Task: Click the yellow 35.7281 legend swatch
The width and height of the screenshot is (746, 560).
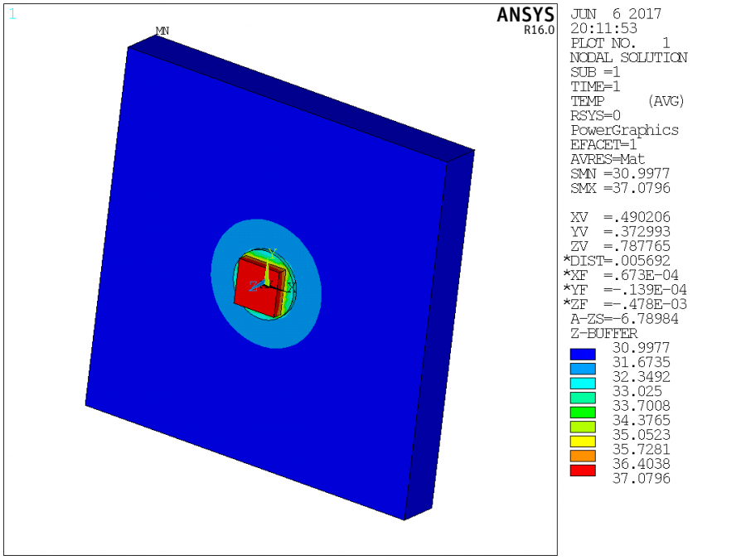Action: [583, 442]
